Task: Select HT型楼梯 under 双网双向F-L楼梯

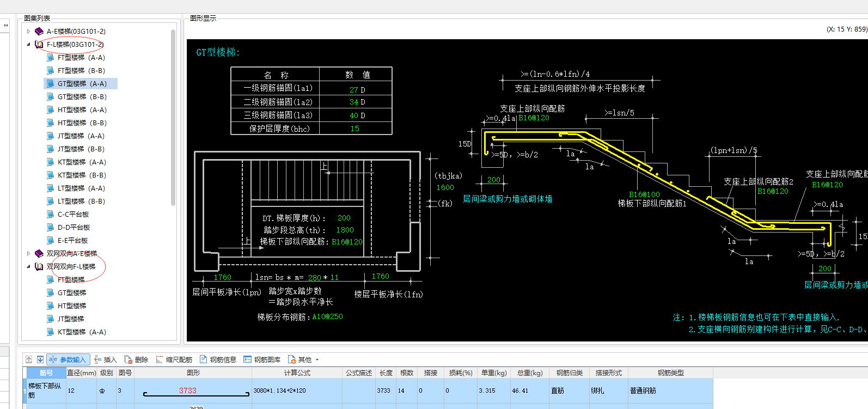Action: 72,306
